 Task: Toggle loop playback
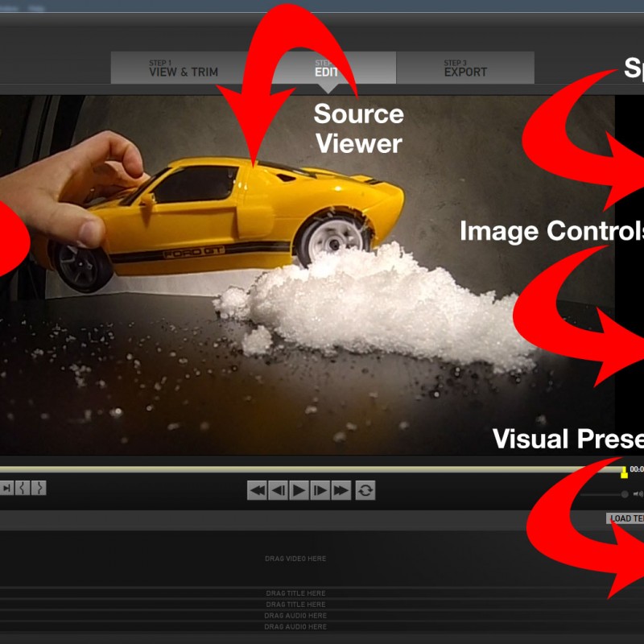coord(365,489)
